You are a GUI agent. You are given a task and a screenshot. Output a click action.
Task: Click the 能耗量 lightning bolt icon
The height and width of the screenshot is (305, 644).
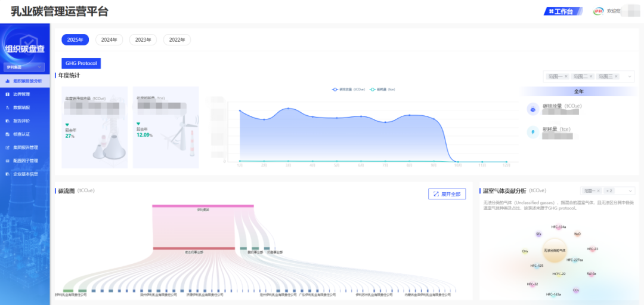coord(532,131)
